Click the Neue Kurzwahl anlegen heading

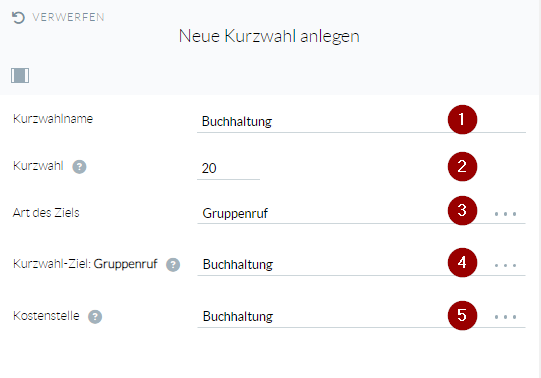click(x=269, y=36)
